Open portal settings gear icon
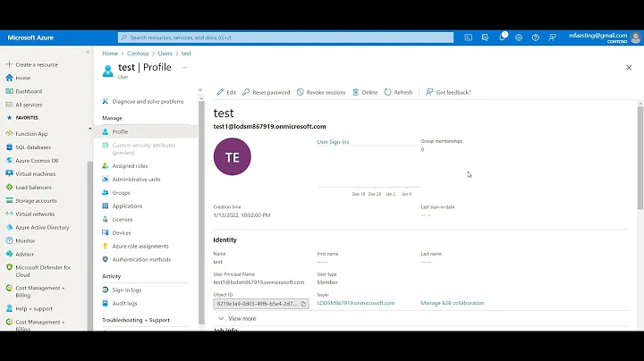This screenshot has height=361, width=644. [x=519, y=38]
